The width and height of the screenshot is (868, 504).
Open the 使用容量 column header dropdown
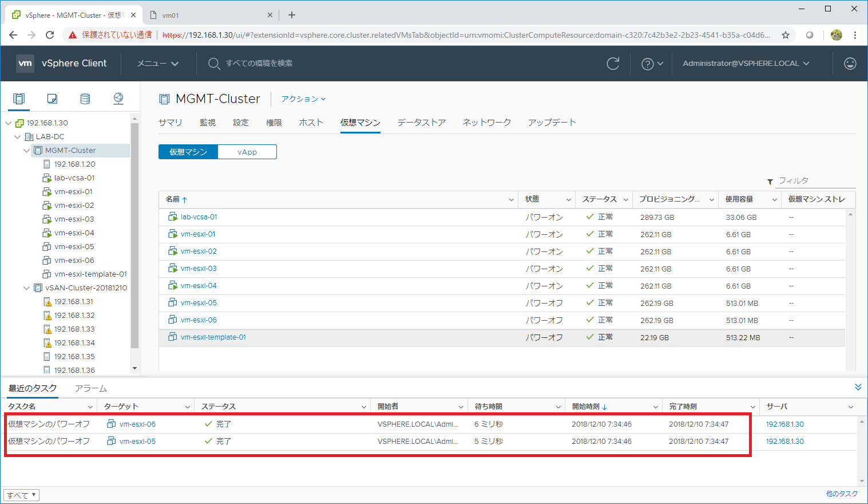pos(775,199)
